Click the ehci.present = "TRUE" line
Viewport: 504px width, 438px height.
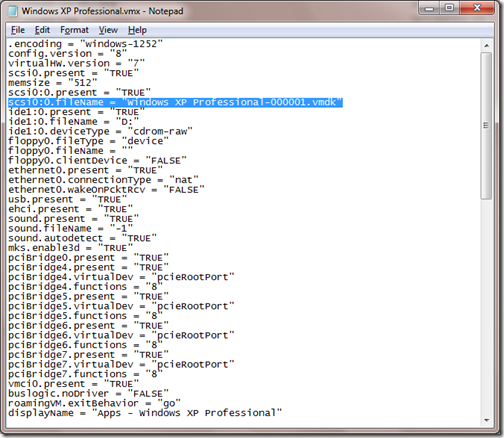pos(70,209)
